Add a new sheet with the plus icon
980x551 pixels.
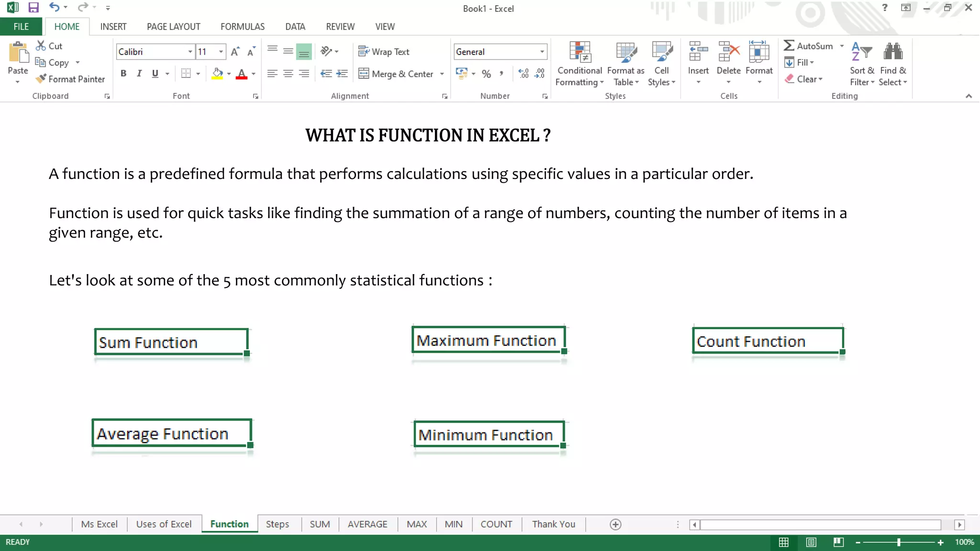pyautogui.click(x=616, y=524)
